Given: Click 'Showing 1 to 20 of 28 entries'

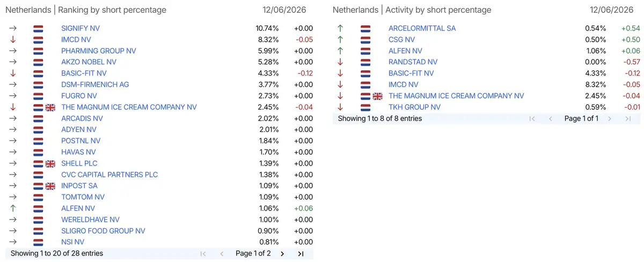Looking at the screenshot, I should (x=57, y=253).
